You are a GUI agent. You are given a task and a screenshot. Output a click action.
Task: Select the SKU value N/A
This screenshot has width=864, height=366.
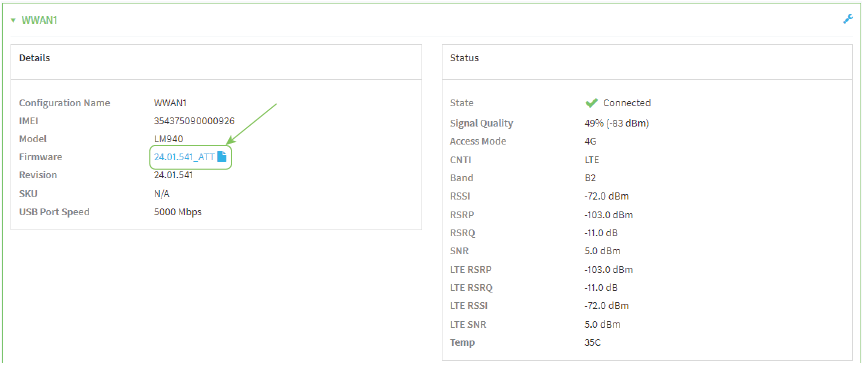click(x=162, y=193)
